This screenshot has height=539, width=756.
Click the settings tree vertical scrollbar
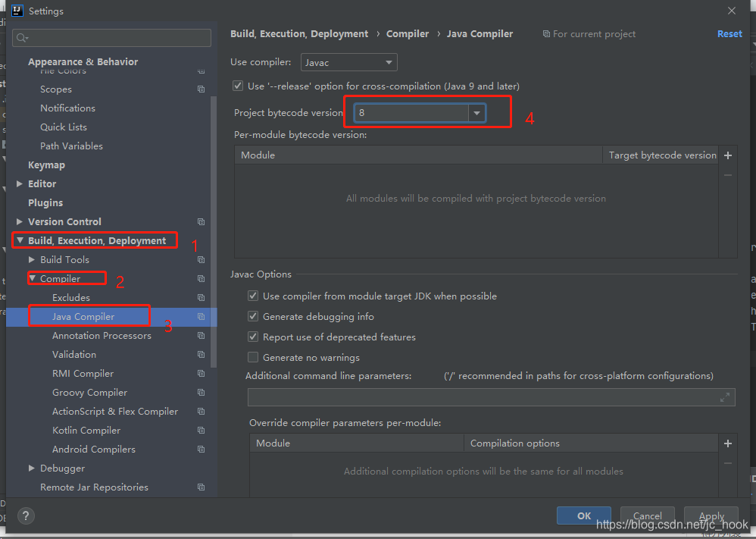click(x=214, y=232)
